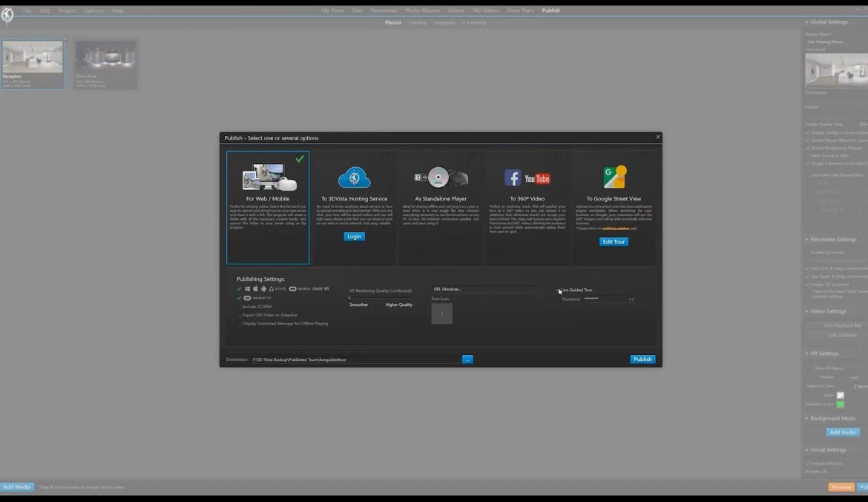
Task: Click the Login button for hosting service
Action: click(x=354, y=236)
